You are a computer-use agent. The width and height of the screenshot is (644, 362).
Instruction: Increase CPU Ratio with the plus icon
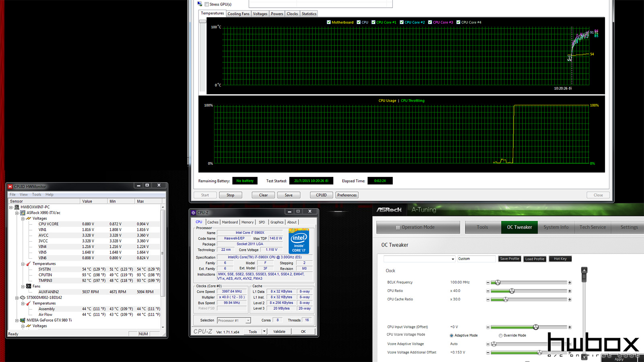[x=570, y=291]
